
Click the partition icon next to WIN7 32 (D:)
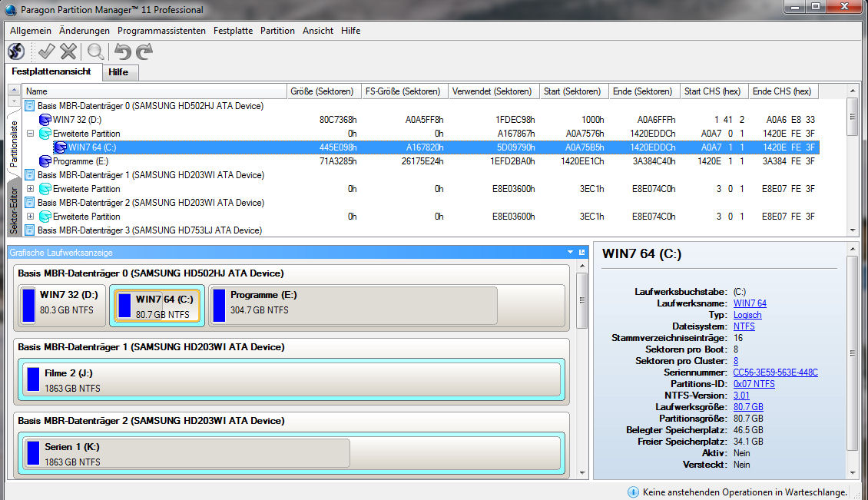(x=45, y=120)
